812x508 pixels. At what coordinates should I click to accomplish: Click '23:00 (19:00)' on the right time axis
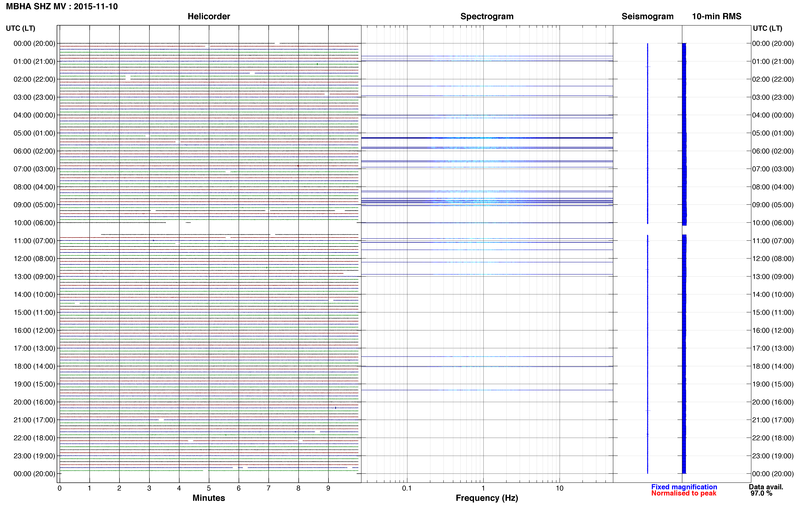(x=773, y=456)
